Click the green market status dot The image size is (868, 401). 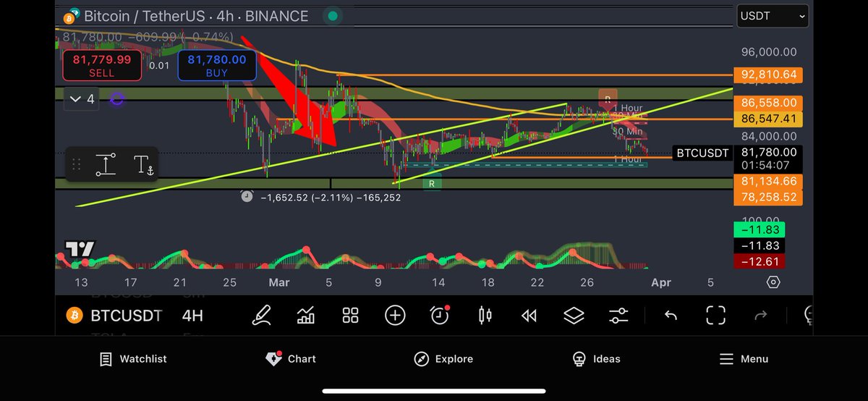332,16
